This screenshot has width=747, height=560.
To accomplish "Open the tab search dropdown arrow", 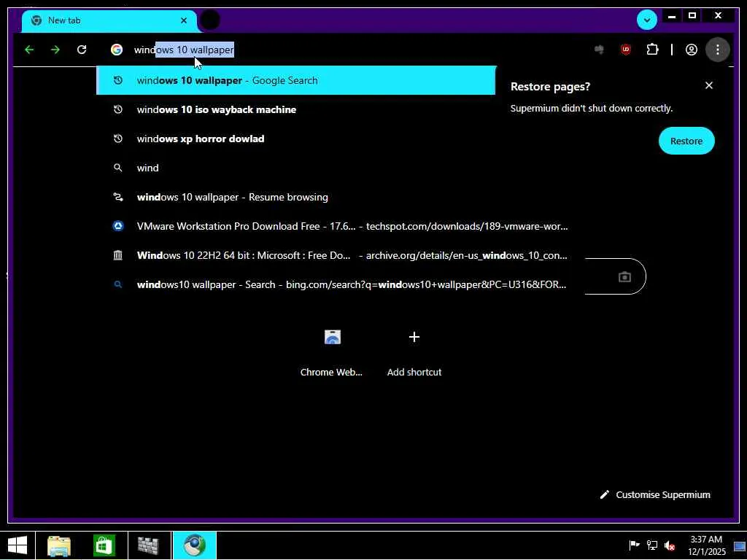I will click(647, 20).
